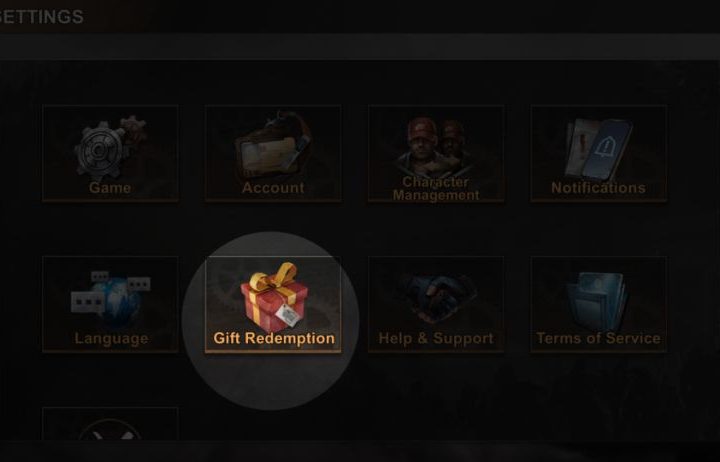Select the Character Management soldiers icon
Screen dimensions: 720x462
[x=435, y=146]
